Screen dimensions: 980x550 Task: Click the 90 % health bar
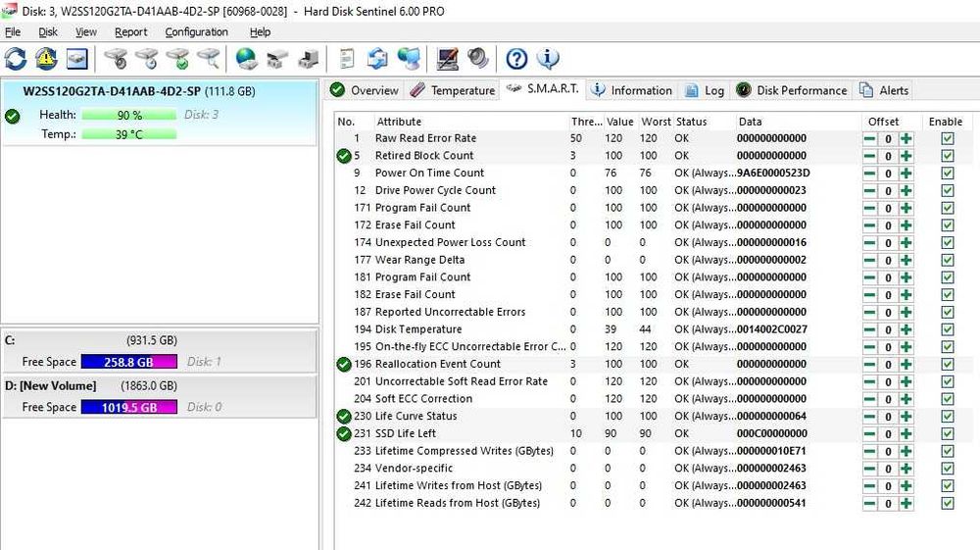tap(129, 115)
